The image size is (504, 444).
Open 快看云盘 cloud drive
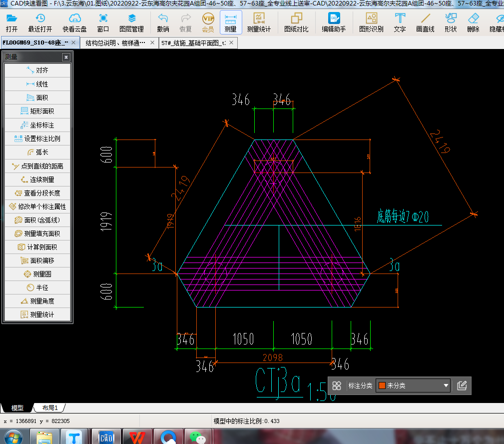pos(74,22)
